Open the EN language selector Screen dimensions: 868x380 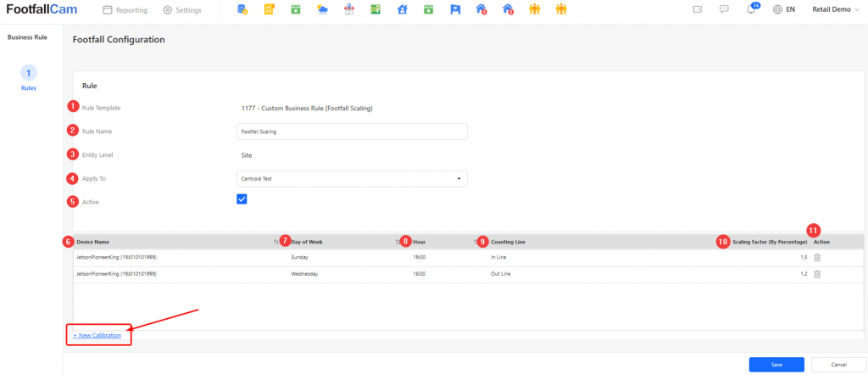[x=784, y=10]
